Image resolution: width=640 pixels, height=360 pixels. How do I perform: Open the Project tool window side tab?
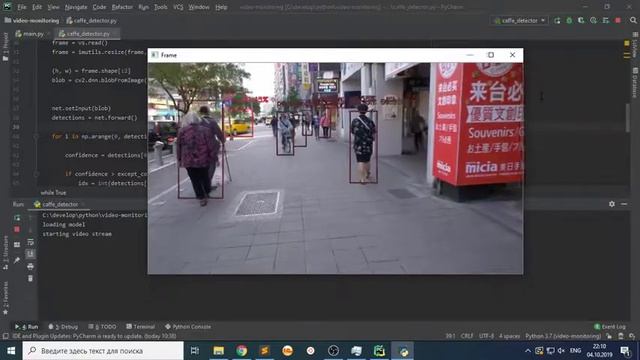[5, 47]
